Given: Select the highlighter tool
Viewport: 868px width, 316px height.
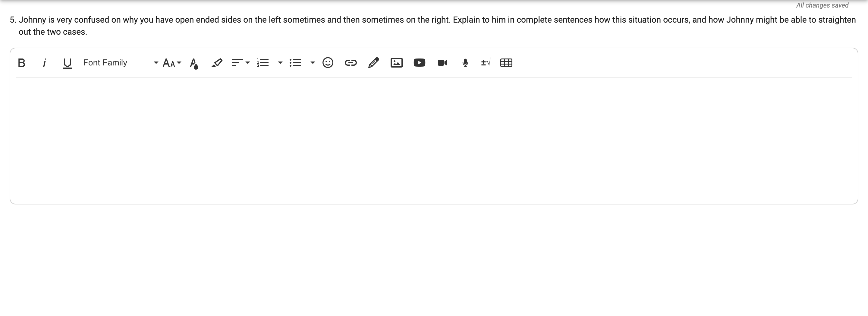Looking at the screenshot, I should coord(217,63).
